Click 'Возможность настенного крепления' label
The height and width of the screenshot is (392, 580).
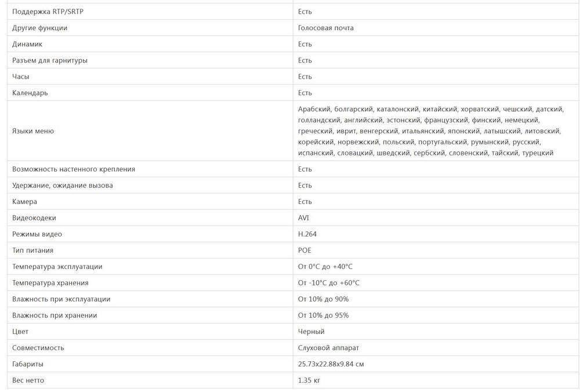coord(74,169)
